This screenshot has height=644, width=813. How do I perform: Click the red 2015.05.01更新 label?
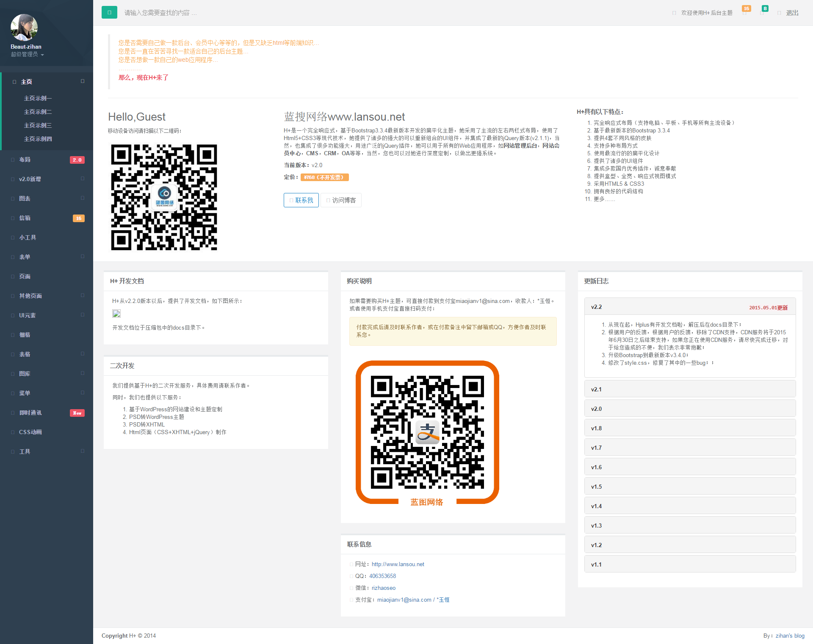(x=769, y=308)
